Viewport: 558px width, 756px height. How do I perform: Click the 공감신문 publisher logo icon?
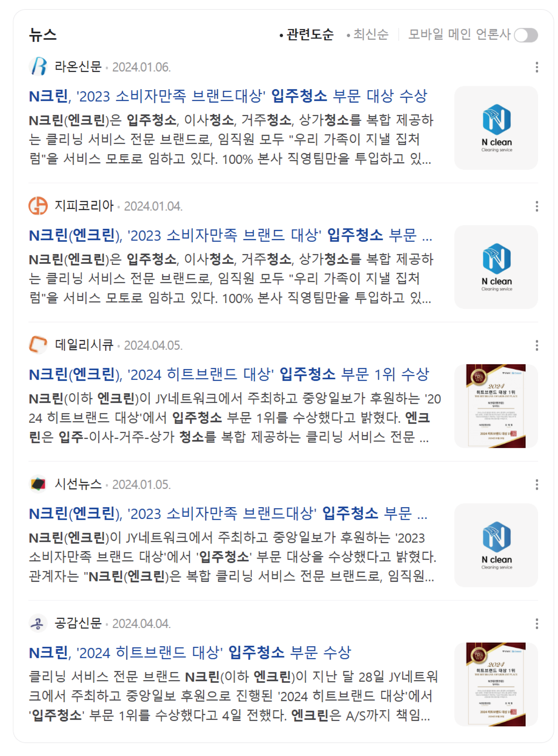38,623
